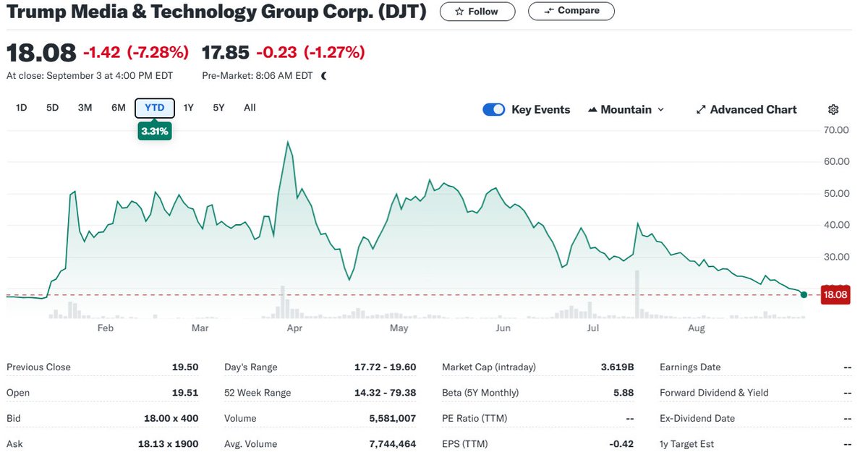Click the EPS (TTM) value -0.42

tap(621, 444)
